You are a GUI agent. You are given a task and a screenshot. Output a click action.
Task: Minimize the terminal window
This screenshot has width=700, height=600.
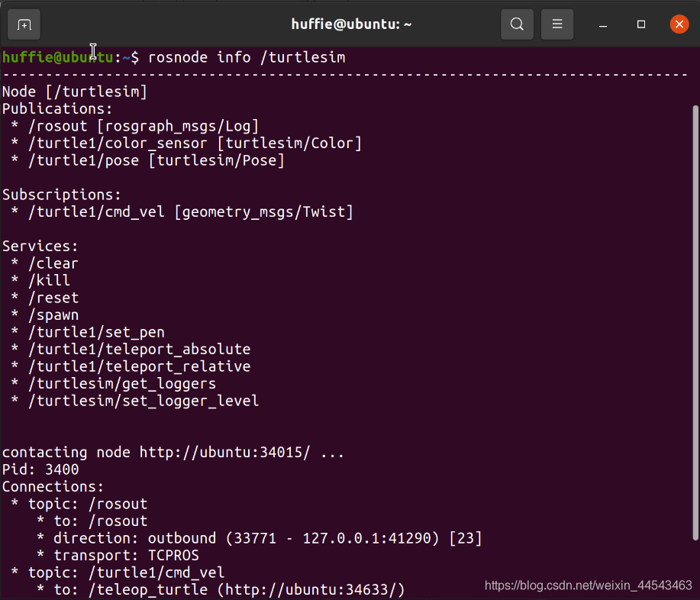tap(603, 24)
